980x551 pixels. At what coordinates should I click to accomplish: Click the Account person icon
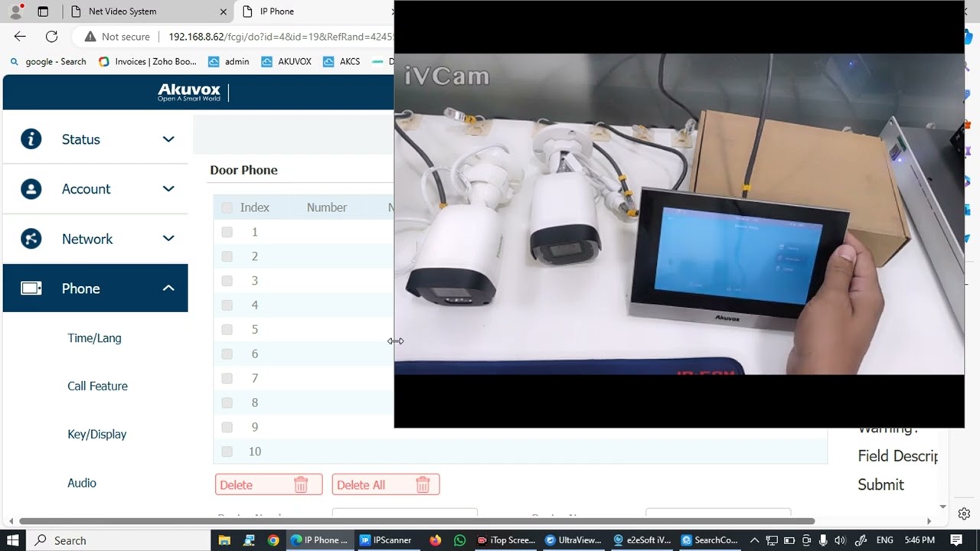pyautogui.click(x=31, y=189)
